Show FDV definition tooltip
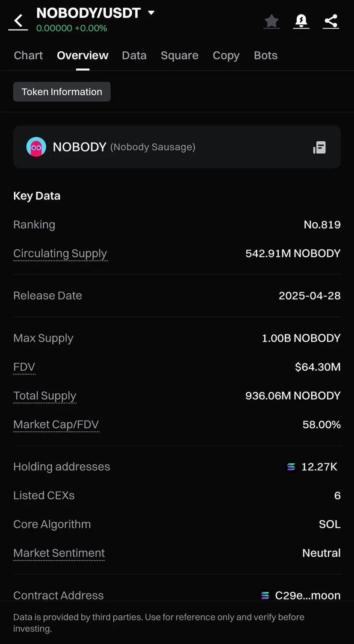Screen dimensions: 354x644 (x=24, y=367)
